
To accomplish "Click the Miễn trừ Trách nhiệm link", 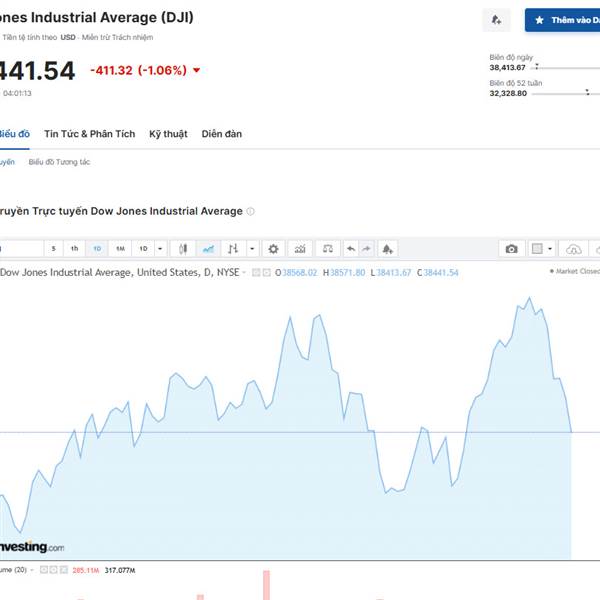I will (117, 38).
